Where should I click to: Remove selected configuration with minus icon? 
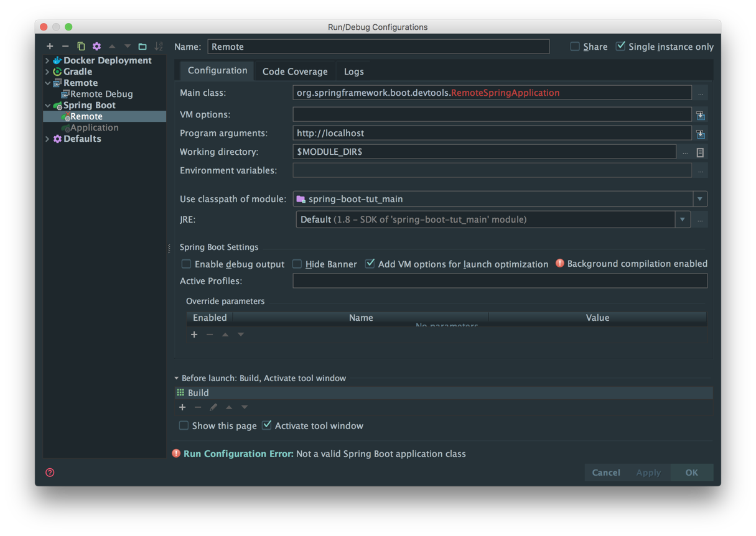pyautogui.click(x=65, y=47)
